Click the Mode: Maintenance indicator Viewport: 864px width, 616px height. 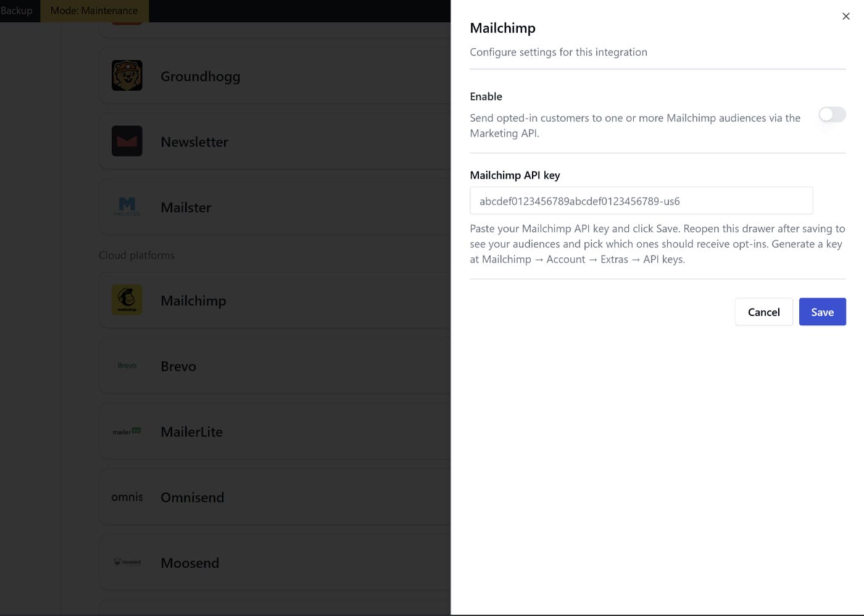point(94,10)
